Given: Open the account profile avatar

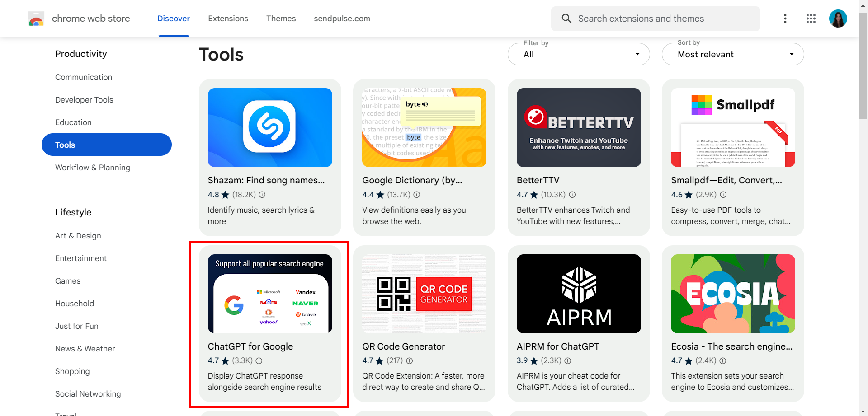Looking at the screenshot, I should click(838, 19).
